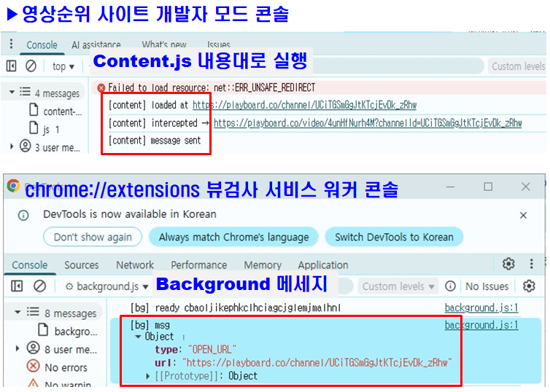Click the list icon beside 4 messages
550x392 pixels.
point(25,92)
